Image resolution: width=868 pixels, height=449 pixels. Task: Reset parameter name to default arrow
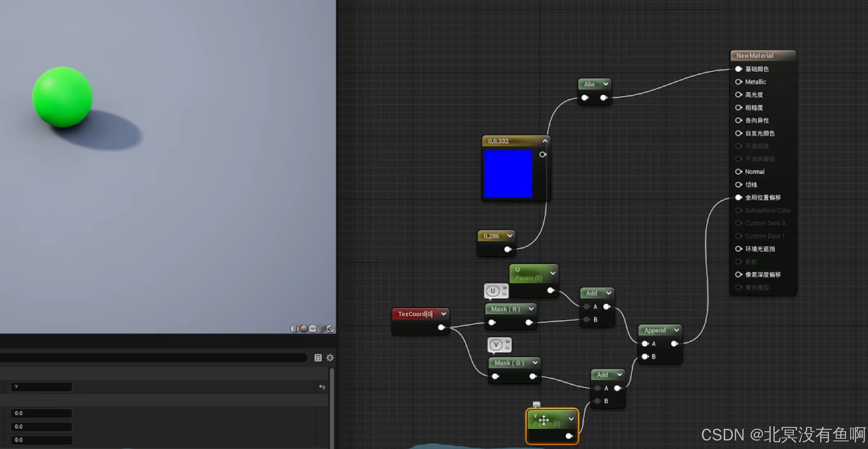point(322,387)
